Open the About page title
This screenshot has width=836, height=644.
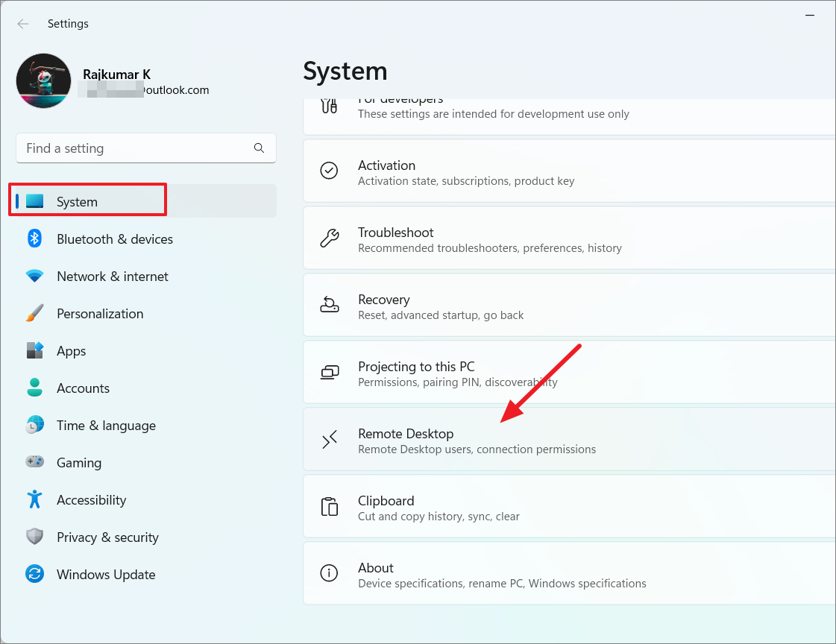pos(376,569)
